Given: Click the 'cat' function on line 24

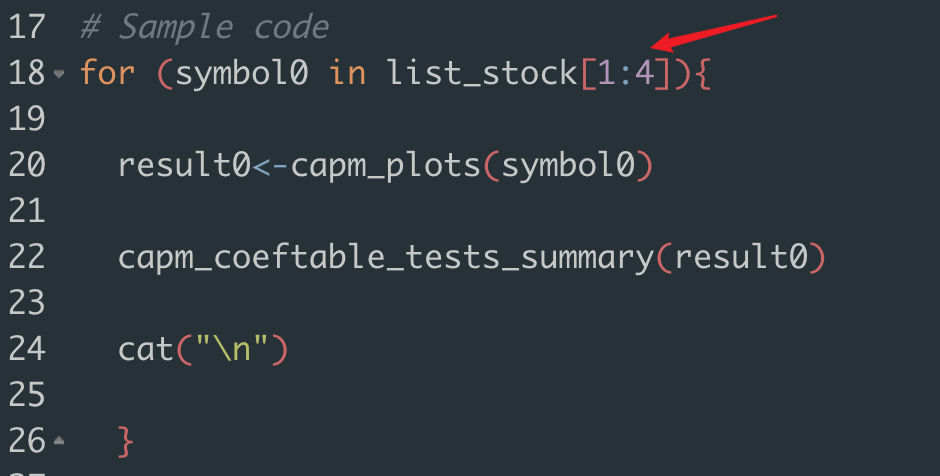Looking at the screenshot, I should (x=145, y=349).
